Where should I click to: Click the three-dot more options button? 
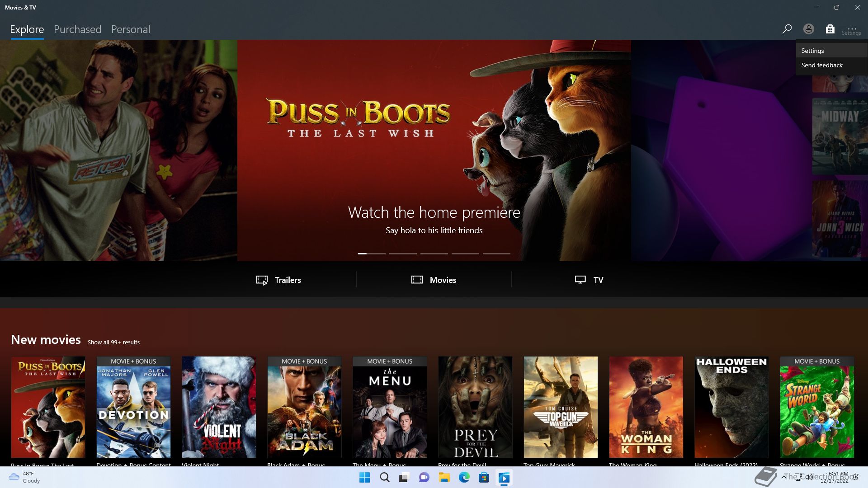pos(852,29)
